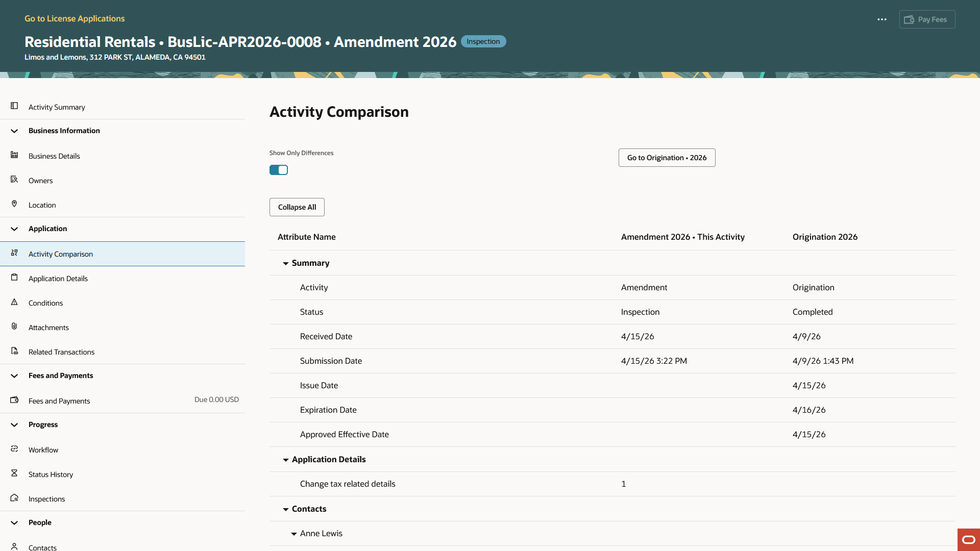
Task: Collapse the Contacts group in table
Action: 286,509
